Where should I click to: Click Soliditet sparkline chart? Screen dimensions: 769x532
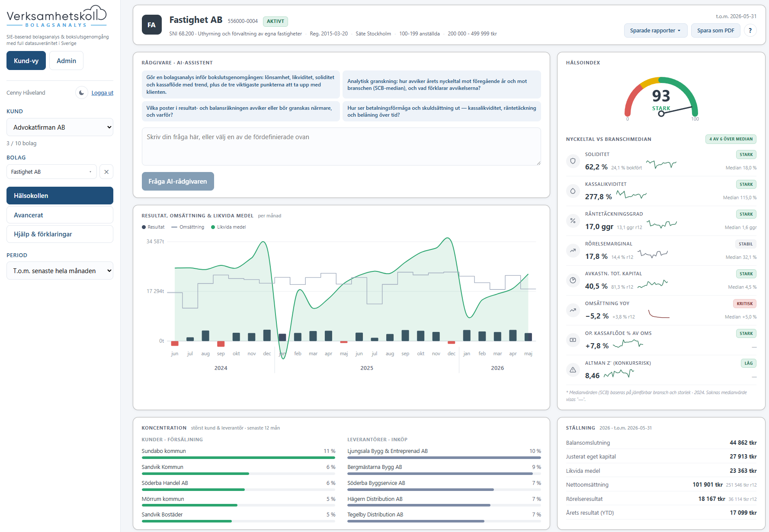pyautogui.click(x=661, y=164)
